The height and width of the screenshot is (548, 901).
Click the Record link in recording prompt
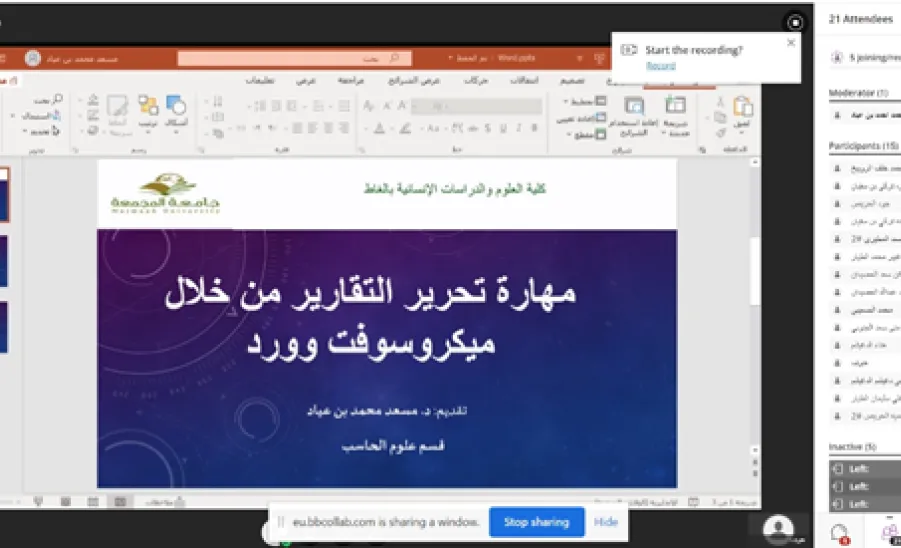(661, 65)
